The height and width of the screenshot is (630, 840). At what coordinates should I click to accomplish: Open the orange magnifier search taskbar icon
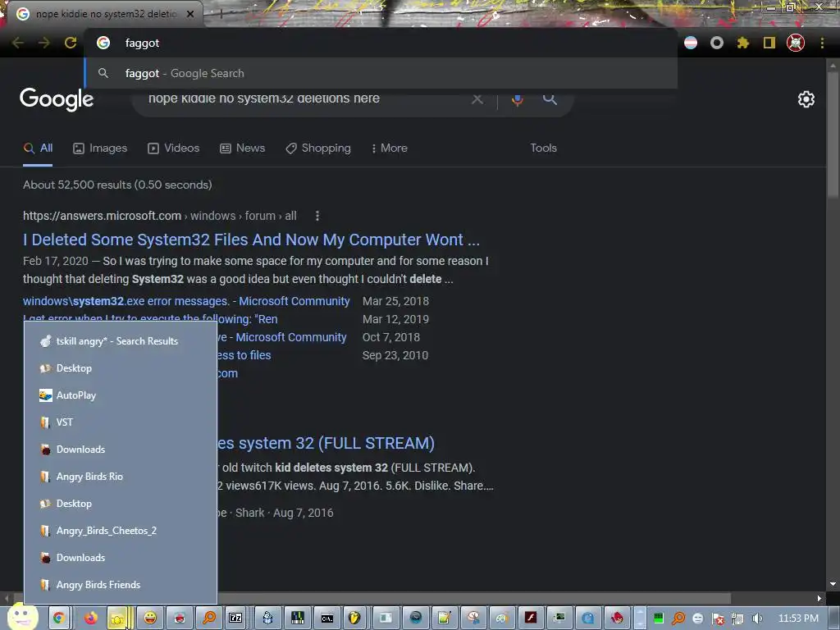(209, 619)
